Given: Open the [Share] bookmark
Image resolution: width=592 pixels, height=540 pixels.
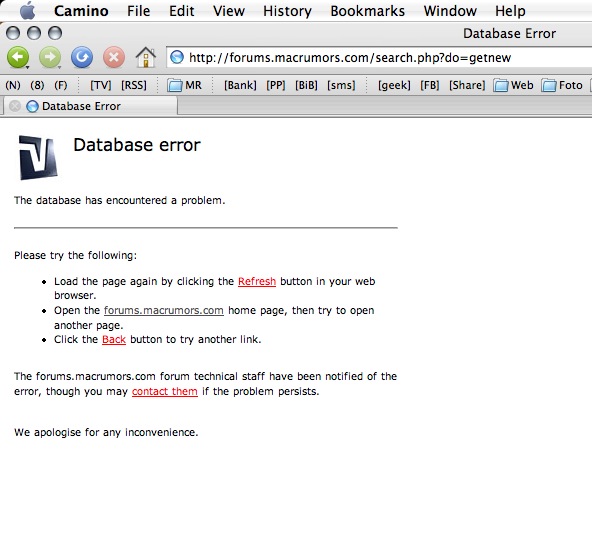Looking at the screenshot, I should [x=467, y=85].
